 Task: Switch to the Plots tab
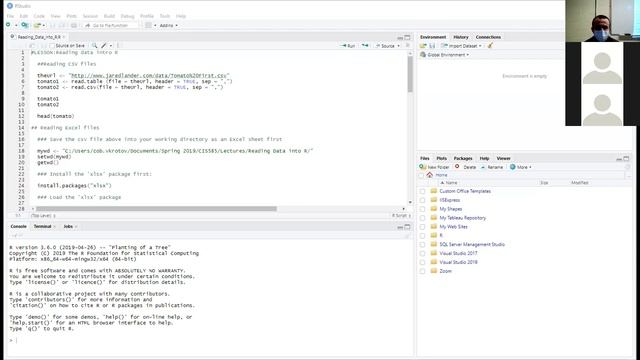441,158
